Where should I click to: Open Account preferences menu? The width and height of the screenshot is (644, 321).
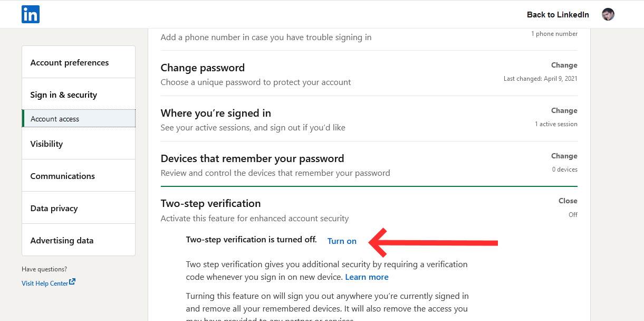[70, 62]
